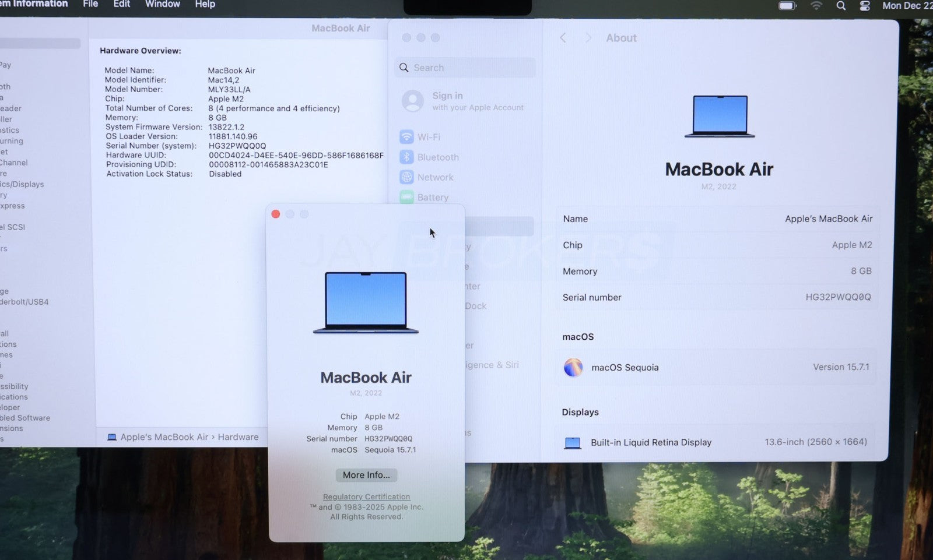Open Battery settings in sidebar
Image resolution: width=933 pixels, height=560 pixels.
pyautogui.click(x=432, y=198)
